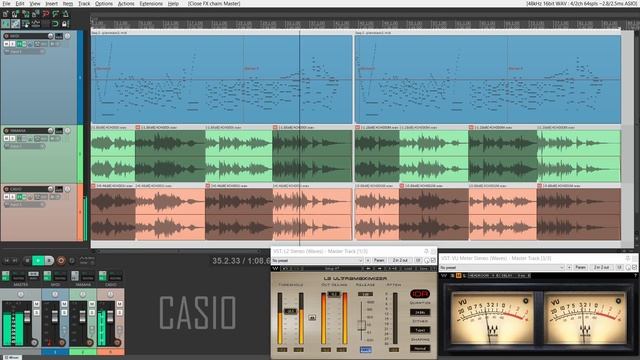This screenshot has height=360, width=640.
Task: Solo the MASTER mixer channel
Action: click(36, 312)
